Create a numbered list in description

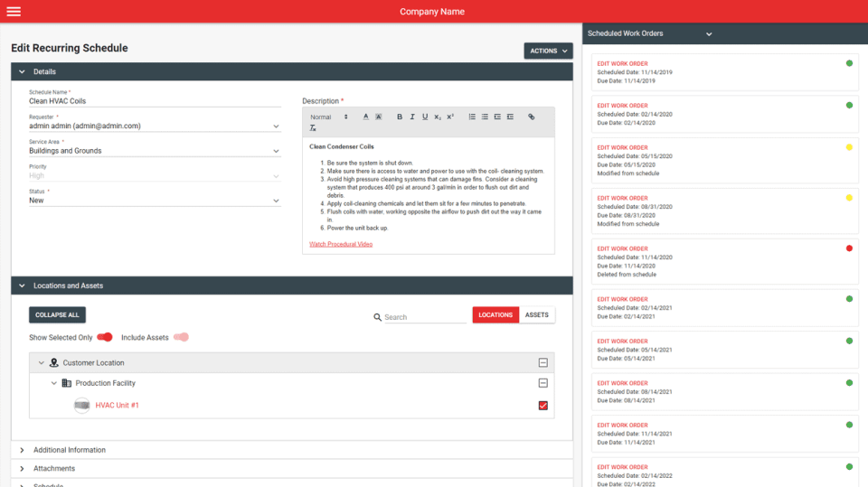[x=472, y=117]
